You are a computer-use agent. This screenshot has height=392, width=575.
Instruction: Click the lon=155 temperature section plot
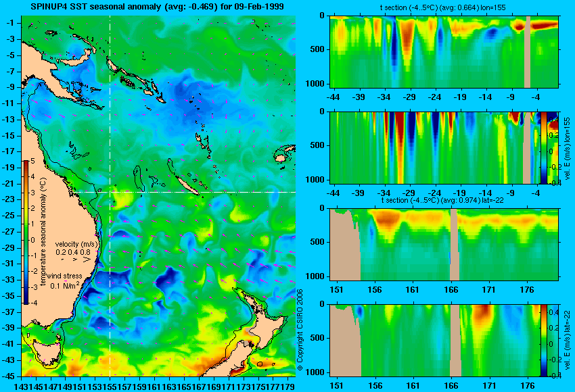(444, 51)
